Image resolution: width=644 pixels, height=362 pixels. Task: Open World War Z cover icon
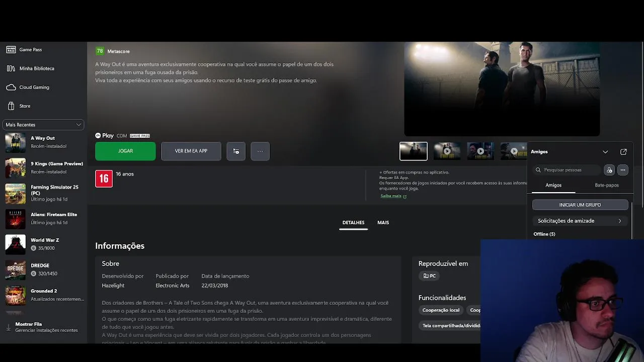click(15, 244)
